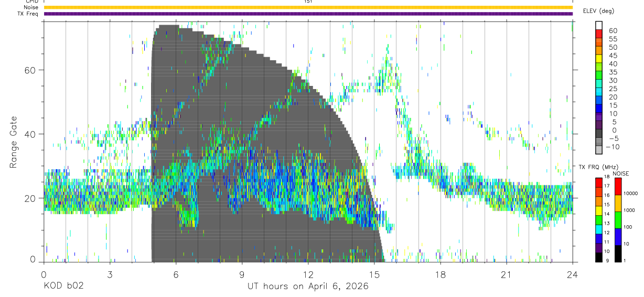Viewport: 644px width, 297px height.
Task: Select the green ELEV swatch between 35 and 30
Action: click(x=599, y=75)
